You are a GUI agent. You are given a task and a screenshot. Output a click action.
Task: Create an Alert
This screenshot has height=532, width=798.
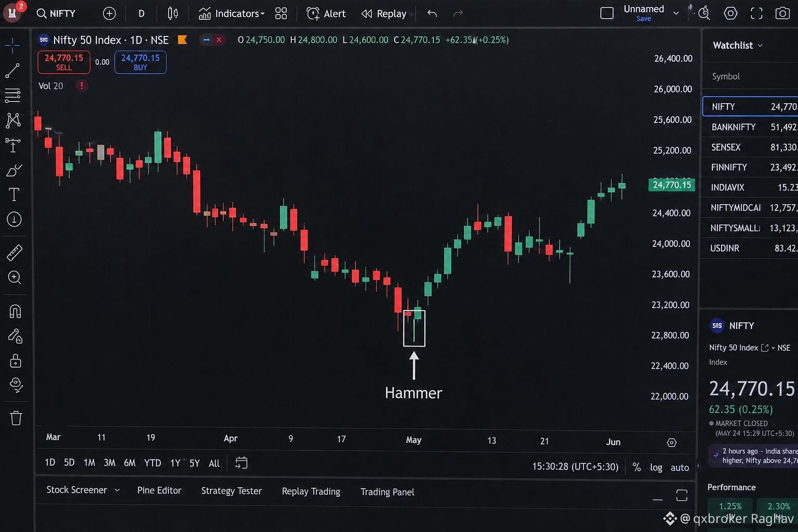pyautogui.click(x=326, y=14)
